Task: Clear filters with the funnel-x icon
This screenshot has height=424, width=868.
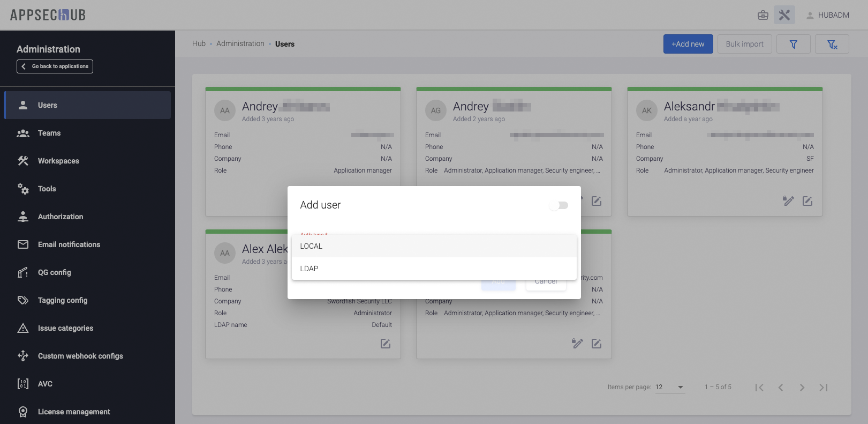Action: click(x=832, y=44)
